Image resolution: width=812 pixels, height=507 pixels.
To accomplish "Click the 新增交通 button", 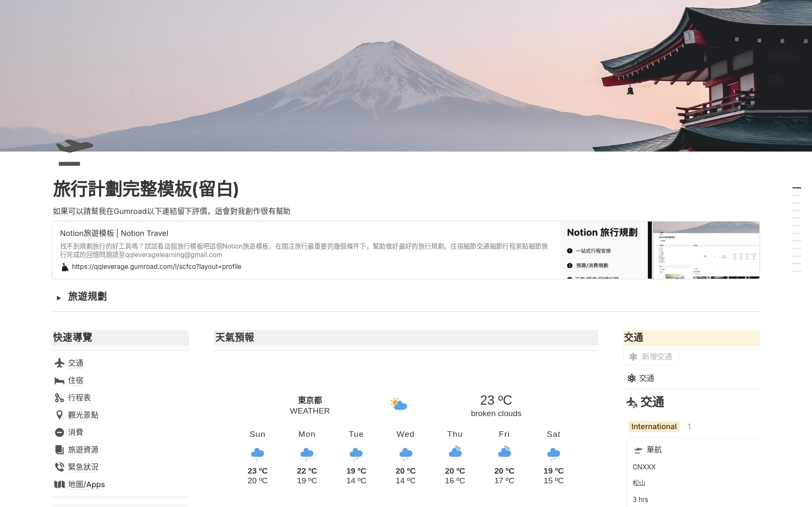I will point(651,356).
